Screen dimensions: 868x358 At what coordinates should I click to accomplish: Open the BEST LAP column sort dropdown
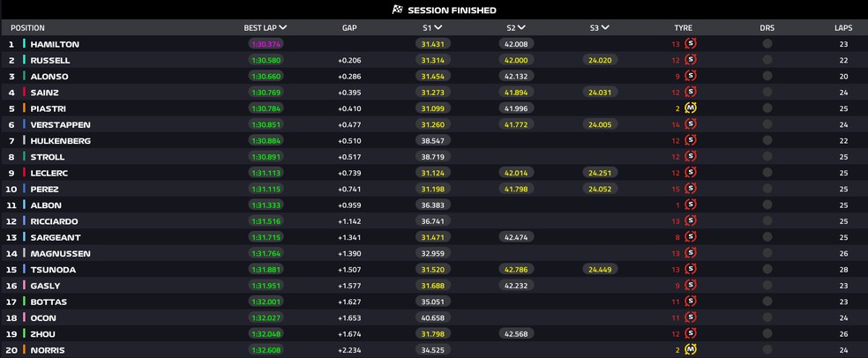tap(283, 27)
